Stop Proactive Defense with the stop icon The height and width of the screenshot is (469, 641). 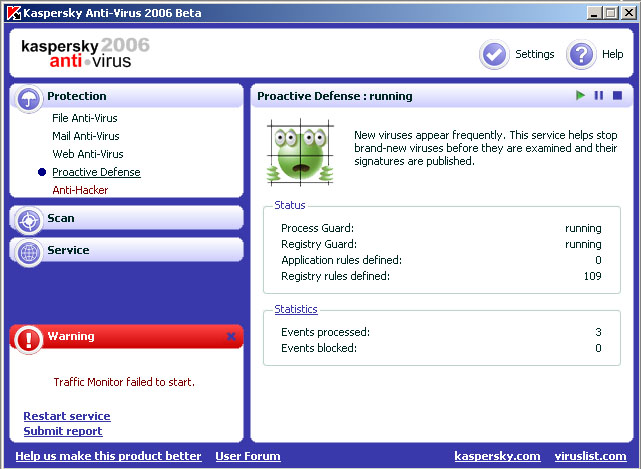(617, 96)
